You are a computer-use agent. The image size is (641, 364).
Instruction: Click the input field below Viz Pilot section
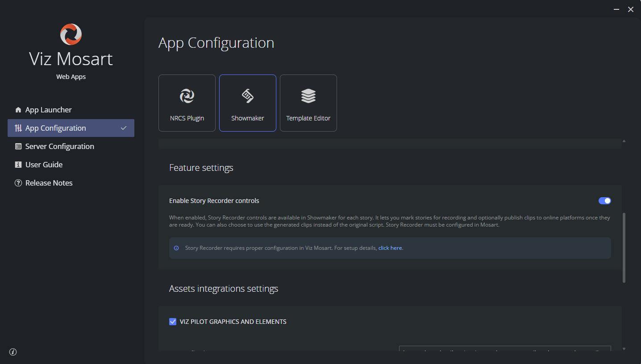coord(505,348)
